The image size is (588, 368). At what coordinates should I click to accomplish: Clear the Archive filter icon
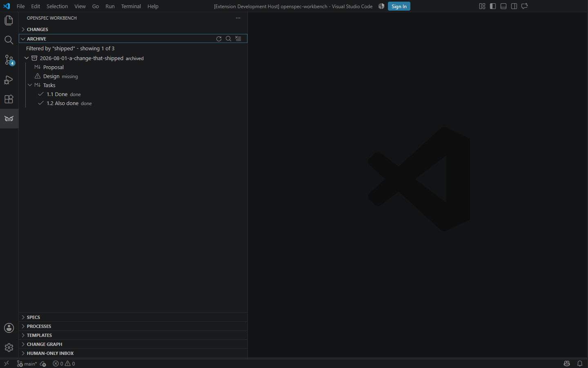tap(238, 39)
